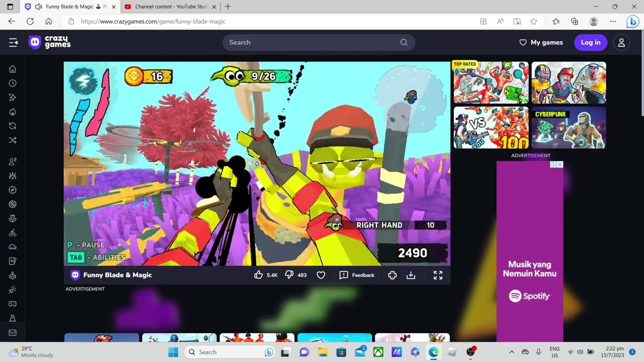Like the game with thumbs up
Screen dimensions: 644x362
259,275
